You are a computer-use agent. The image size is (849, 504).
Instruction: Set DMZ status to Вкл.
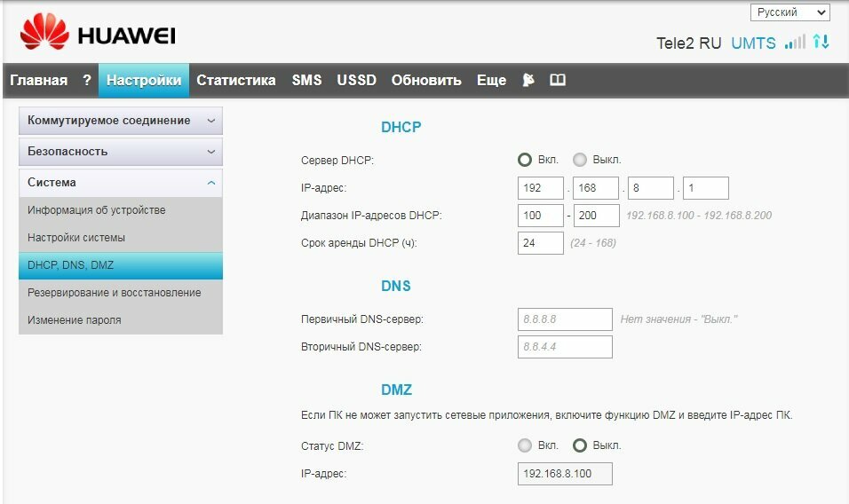point(525,445)
